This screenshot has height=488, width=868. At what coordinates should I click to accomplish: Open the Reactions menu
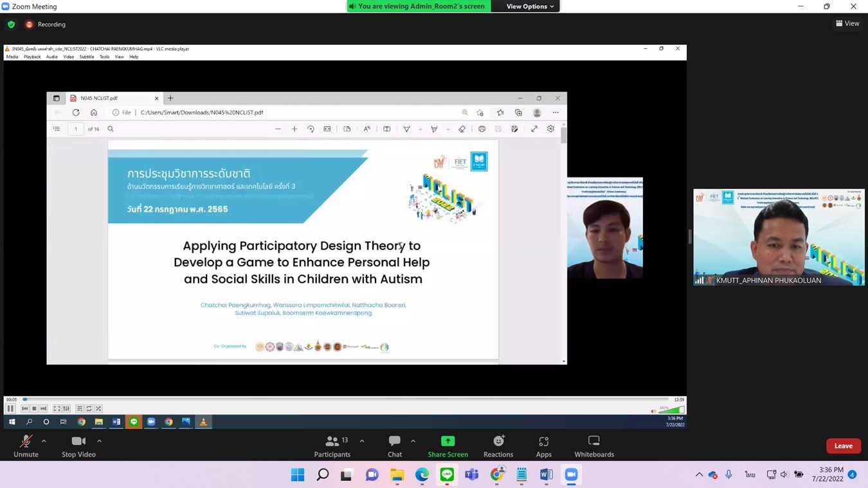(498, 446)
